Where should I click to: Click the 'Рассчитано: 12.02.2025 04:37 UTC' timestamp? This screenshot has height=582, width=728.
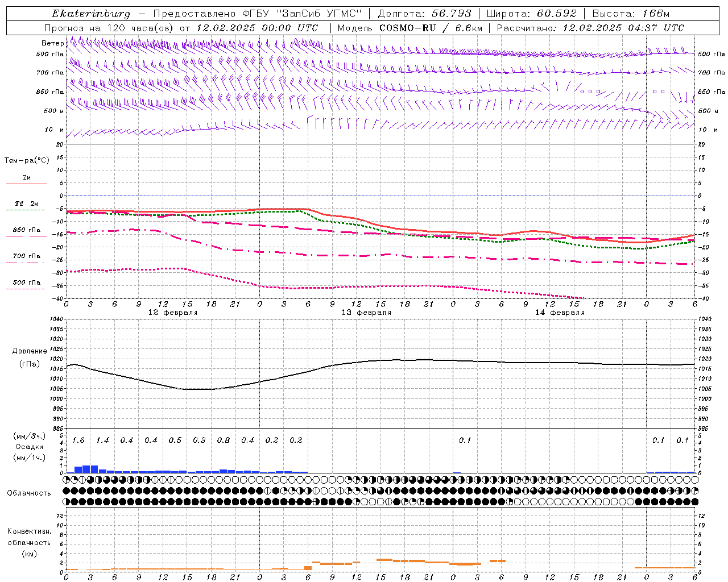click(590, 28)
